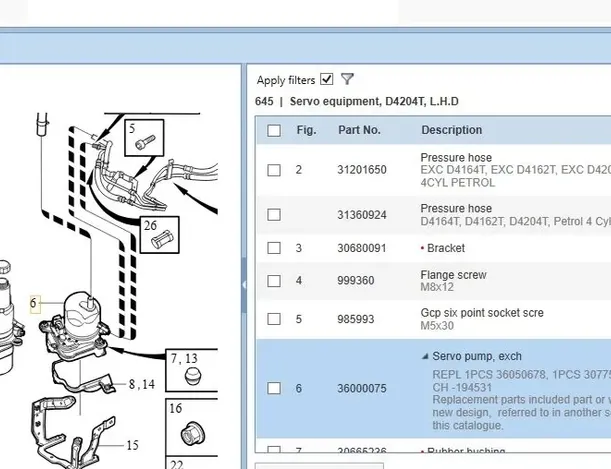Click callout 5 screw in diagram
The width and height of the screenshot is (611, 469).
(x=144, y=142)
